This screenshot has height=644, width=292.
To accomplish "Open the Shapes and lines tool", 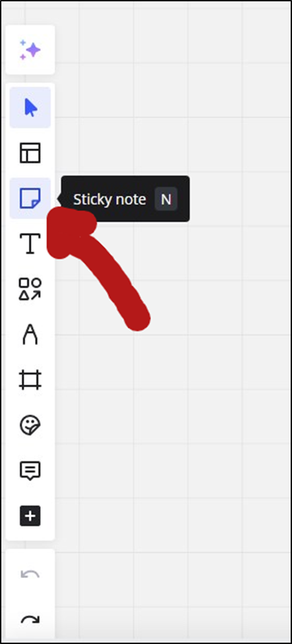I will (x=30, y=289).
